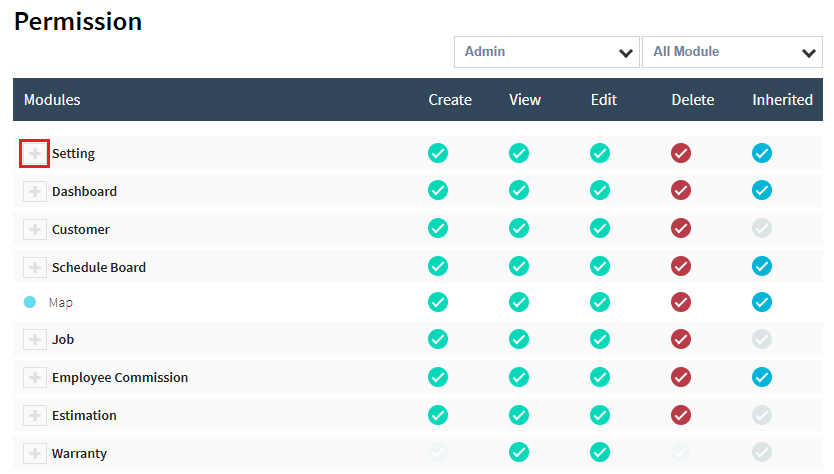This screenshot has height=474, width=834.
Task: Click the Inherited column header
Action: [x=782, y=100]
